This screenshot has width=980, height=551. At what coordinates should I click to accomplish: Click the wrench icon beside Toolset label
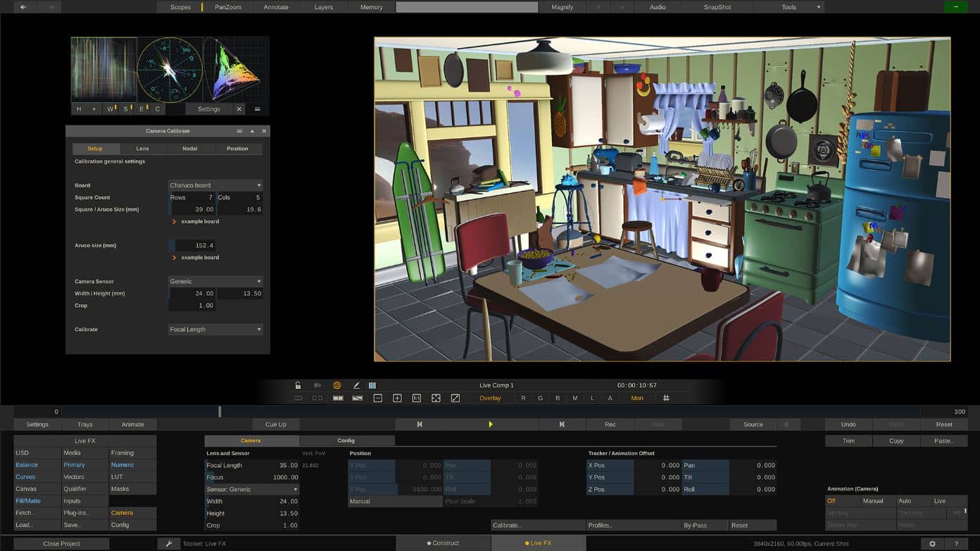coord(168,544)
